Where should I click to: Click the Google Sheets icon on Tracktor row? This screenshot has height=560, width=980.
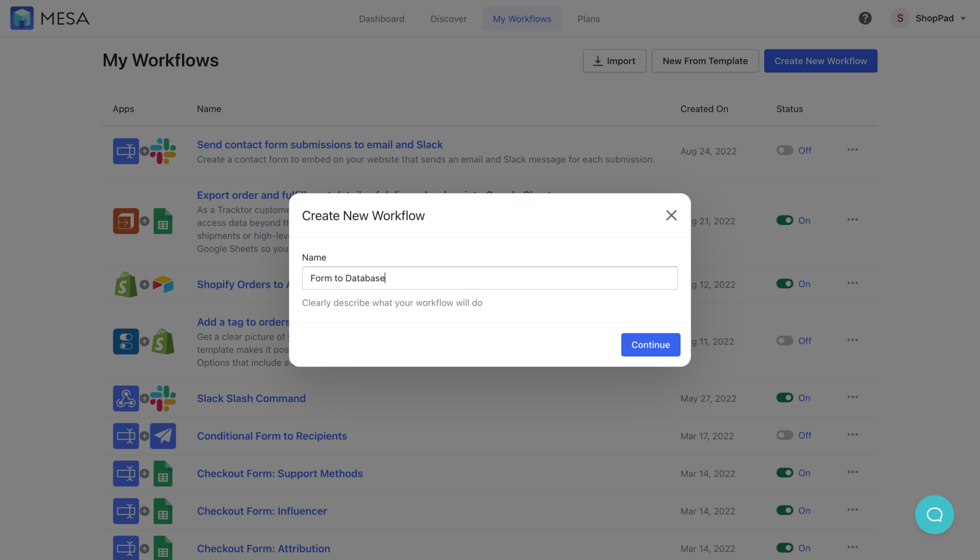point(163,221)
